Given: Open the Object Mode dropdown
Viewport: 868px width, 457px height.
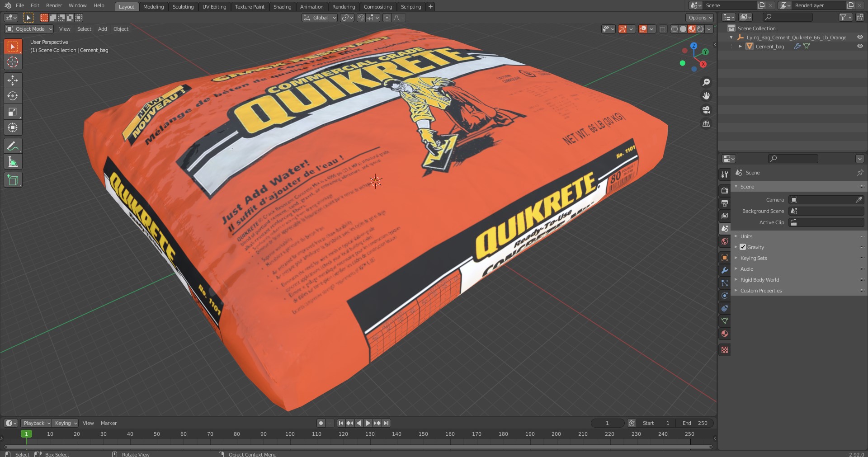Looking at the screenshot, I should pyautogui.click(x=29, y=29).
